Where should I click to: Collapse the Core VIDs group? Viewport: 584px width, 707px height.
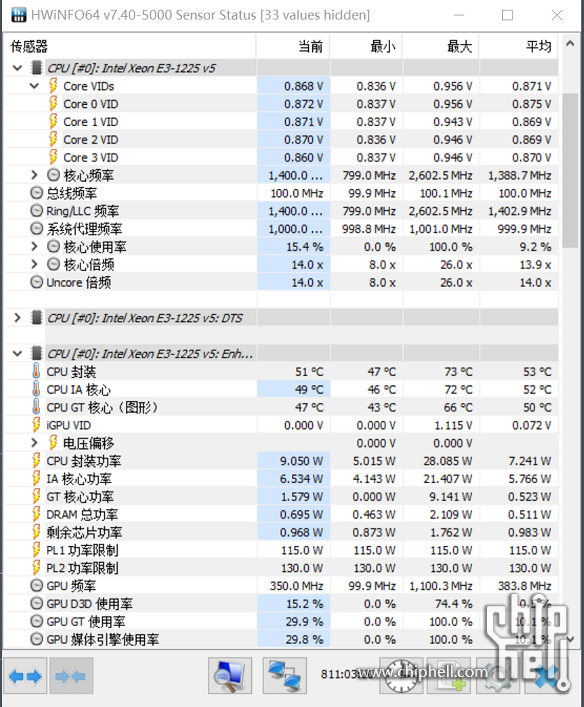34,86
